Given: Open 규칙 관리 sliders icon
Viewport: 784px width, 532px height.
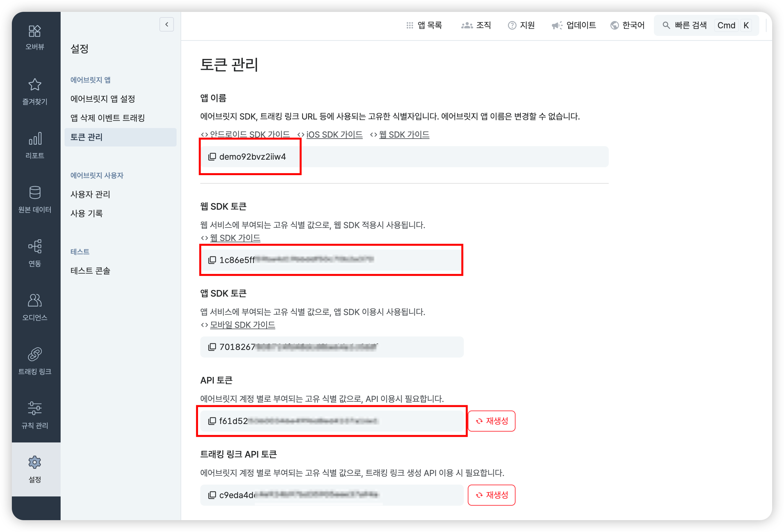Looking at the screenshot, I should (x=35, y=408).
